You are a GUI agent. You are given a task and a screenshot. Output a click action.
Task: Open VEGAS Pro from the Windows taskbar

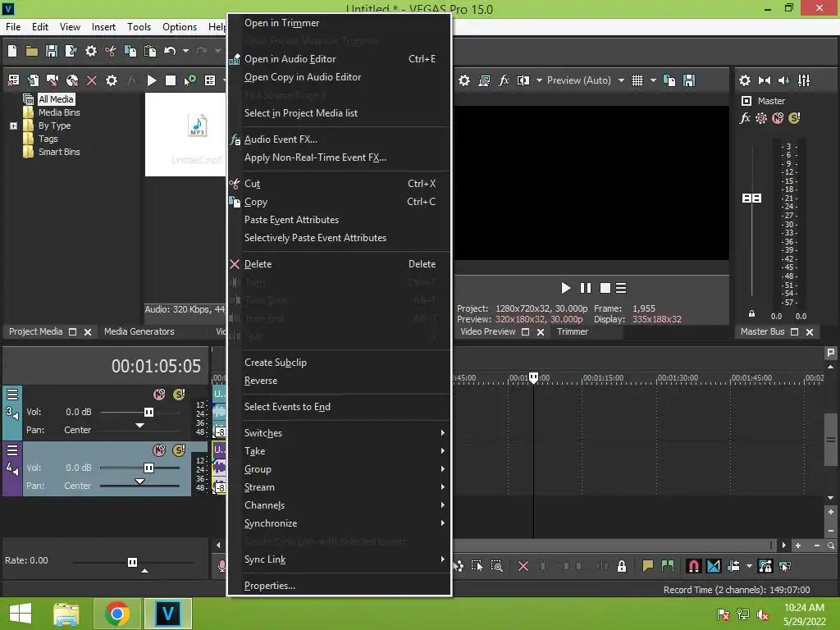click(x=167, y=614)
